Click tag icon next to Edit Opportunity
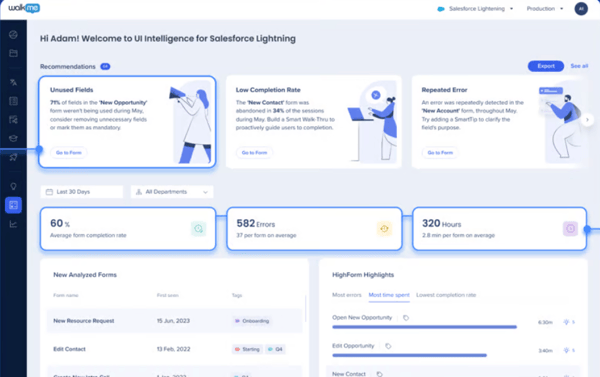This screenshot has width=600, height=377. click(388, 346)
